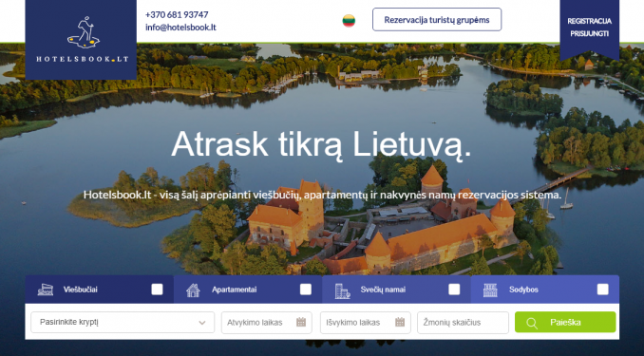
Task: Focus the Žmonių skaičius input field
Action: coord(463,323)
